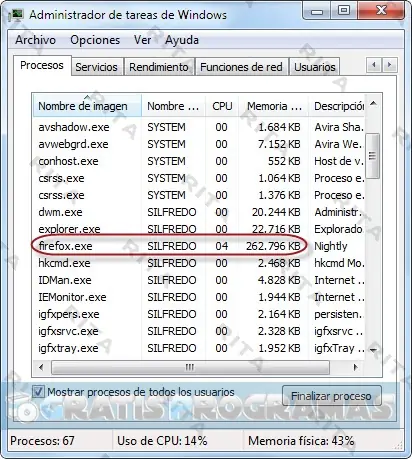Screen dimensions: 412x459
Task: Click the 262.796 KB memory value
Action: 273,246
